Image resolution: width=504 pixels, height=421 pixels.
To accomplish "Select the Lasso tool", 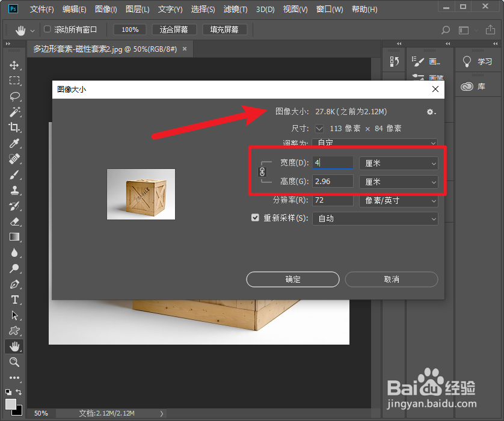I will pyautogui.click(x=14, y=96).
